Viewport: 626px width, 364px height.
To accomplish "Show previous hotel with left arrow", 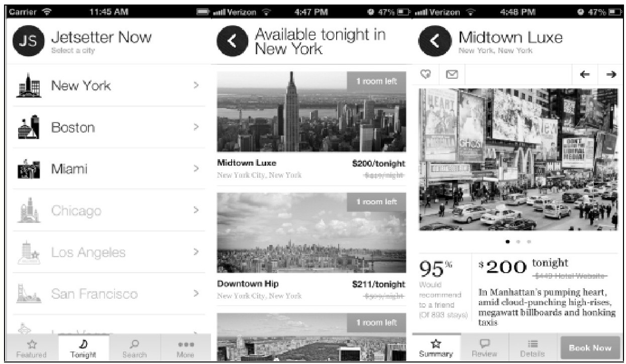I will click(585, 74).
